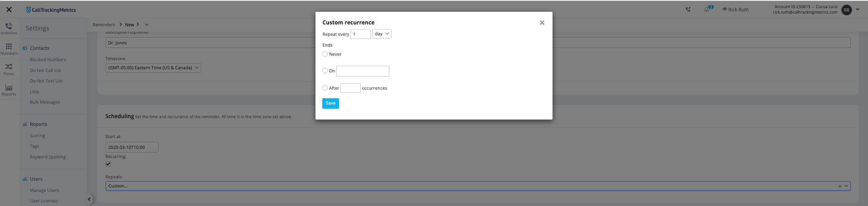Collapse the settings sidebar arrow

89,199
